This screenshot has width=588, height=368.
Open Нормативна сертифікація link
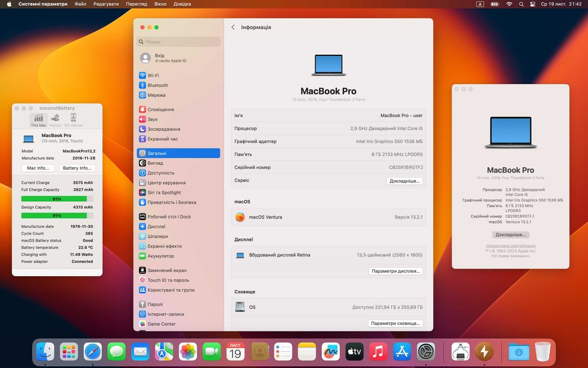510,246
